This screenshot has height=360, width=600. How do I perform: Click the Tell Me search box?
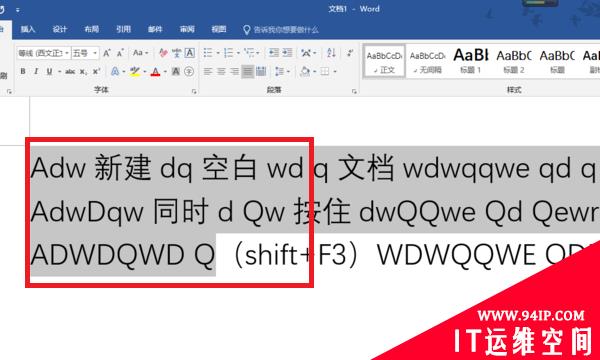[x=281, y=29]
